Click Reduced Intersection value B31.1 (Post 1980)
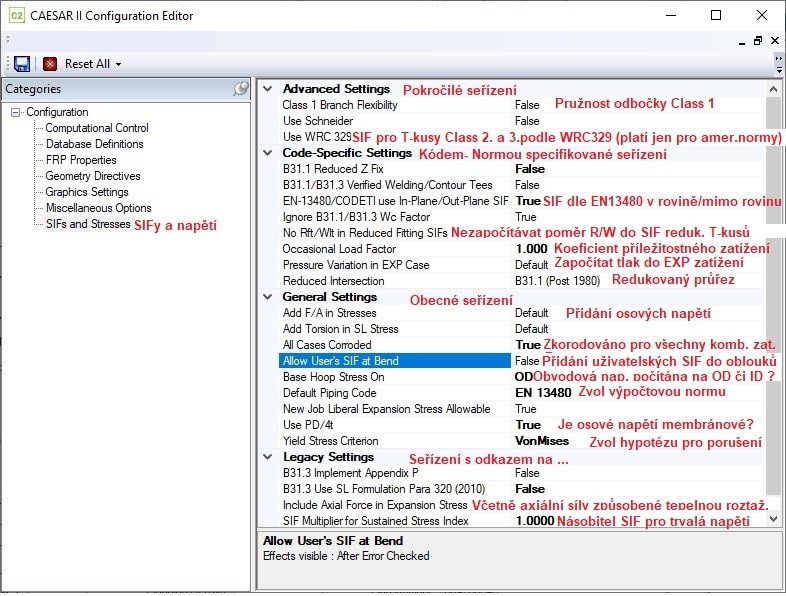This screenshot has width=786, height=596. [x=557, y=281]
